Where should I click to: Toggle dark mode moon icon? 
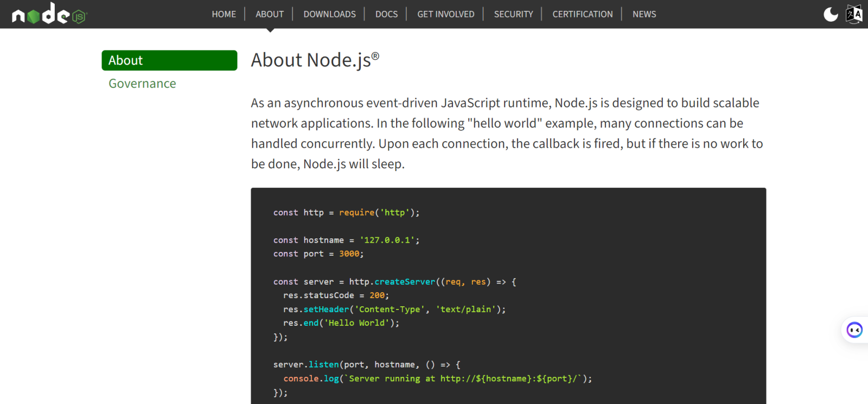pos(831,14)
